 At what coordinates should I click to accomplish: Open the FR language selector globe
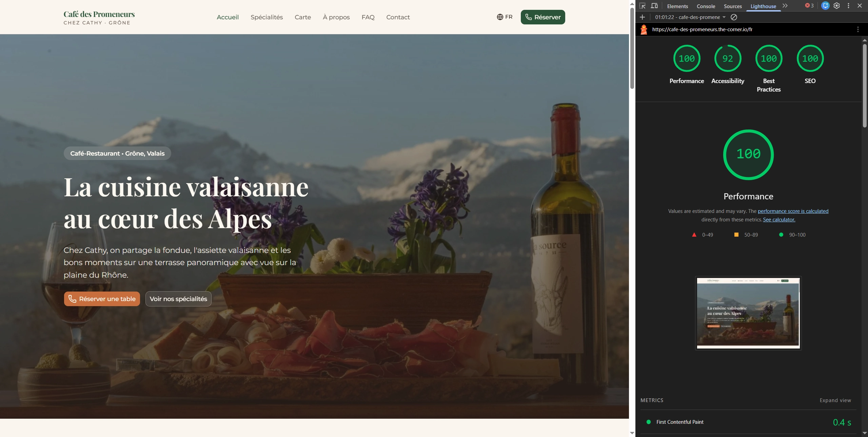505,17
